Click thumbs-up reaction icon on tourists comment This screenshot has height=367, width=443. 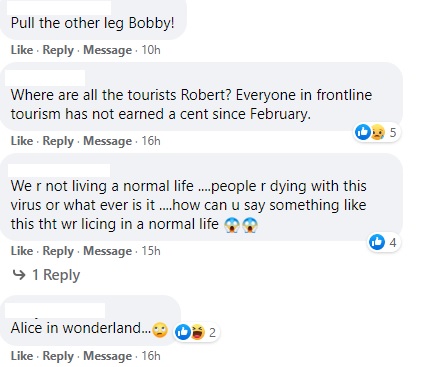[x=362, y=132]
